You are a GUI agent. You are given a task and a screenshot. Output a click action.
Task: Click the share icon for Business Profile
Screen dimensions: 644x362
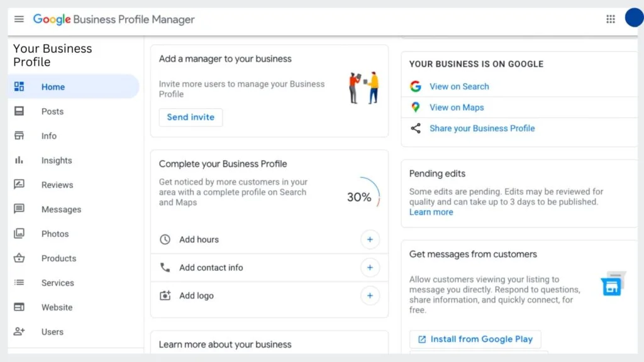tap(416, 128)
